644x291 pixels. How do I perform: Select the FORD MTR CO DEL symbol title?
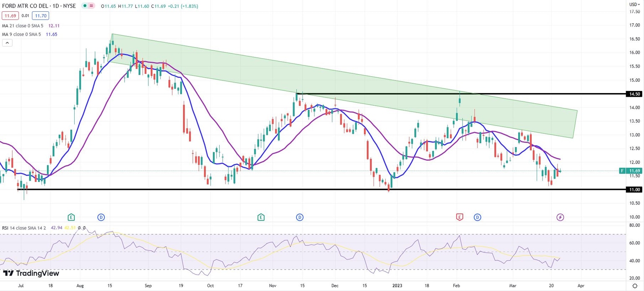coord(24,6)
